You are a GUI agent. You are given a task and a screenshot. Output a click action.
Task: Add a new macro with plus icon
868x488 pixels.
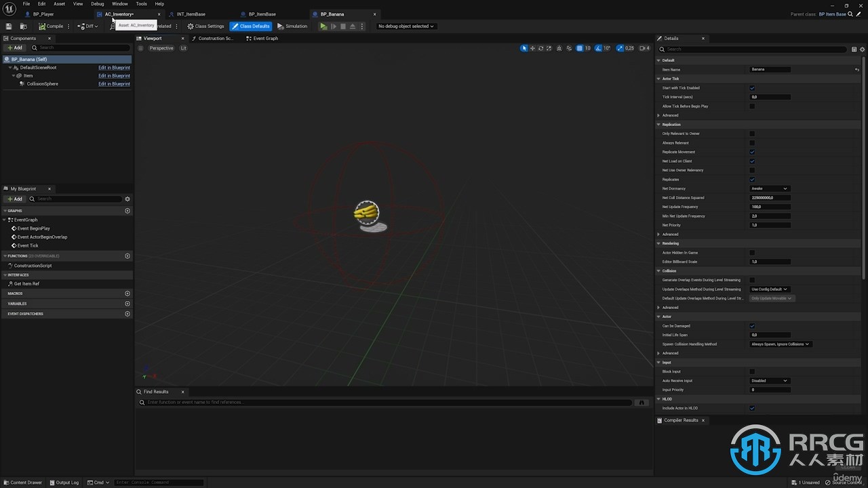pyautogui.click(x=127, y=293)
